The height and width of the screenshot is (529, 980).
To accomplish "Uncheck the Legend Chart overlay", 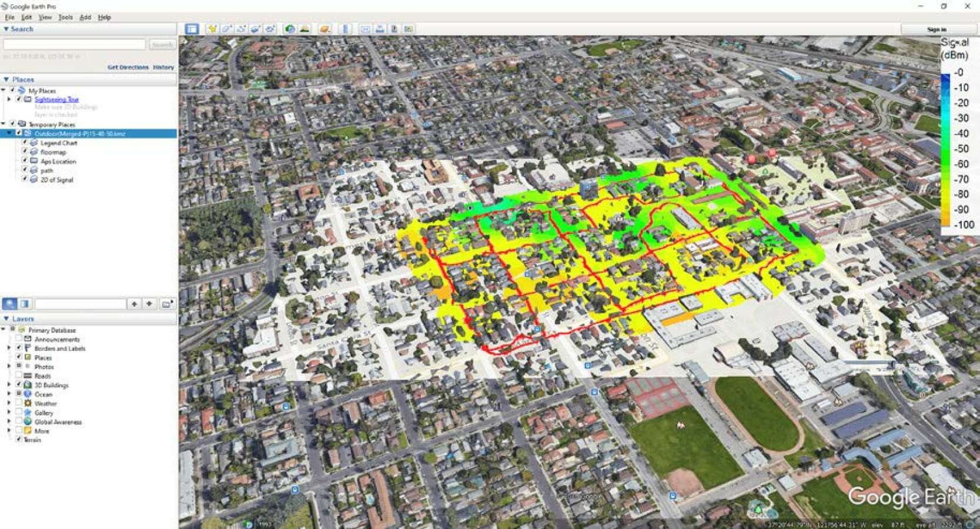I will pyautogui.click(x=25, y=143).
